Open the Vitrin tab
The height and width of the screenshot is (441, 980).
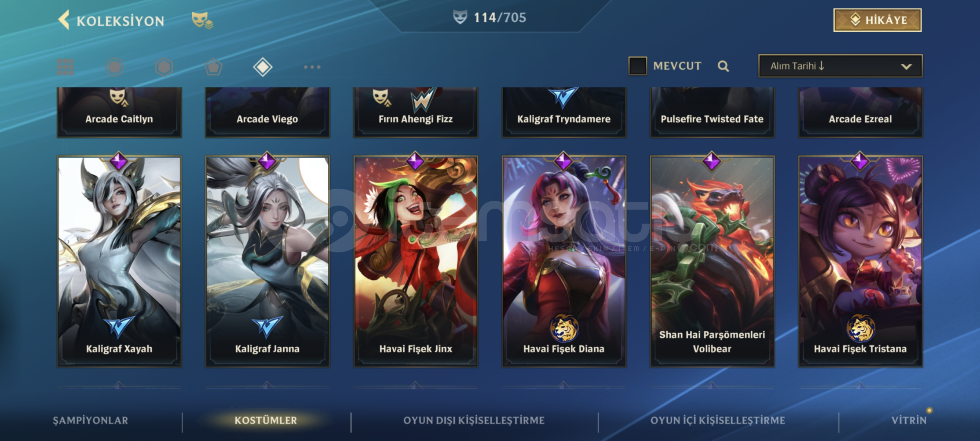point(909,421)
